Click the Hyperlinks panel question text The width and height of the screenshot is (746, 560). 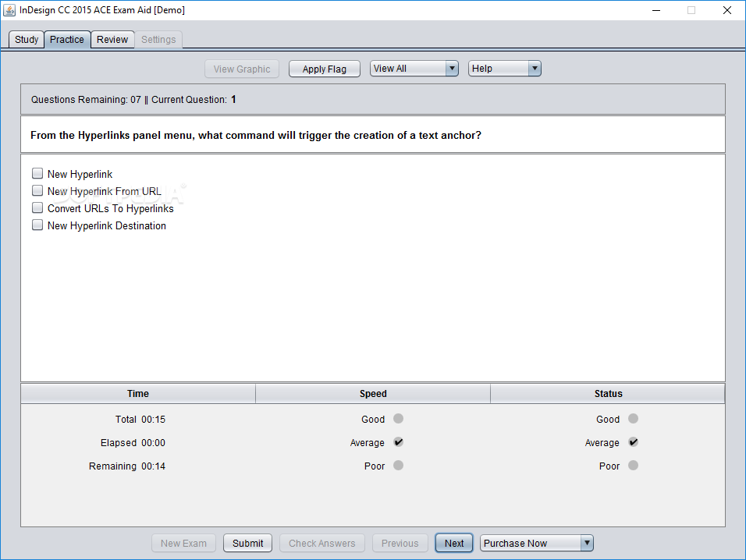pyautogui.click(x=256, y=135)
